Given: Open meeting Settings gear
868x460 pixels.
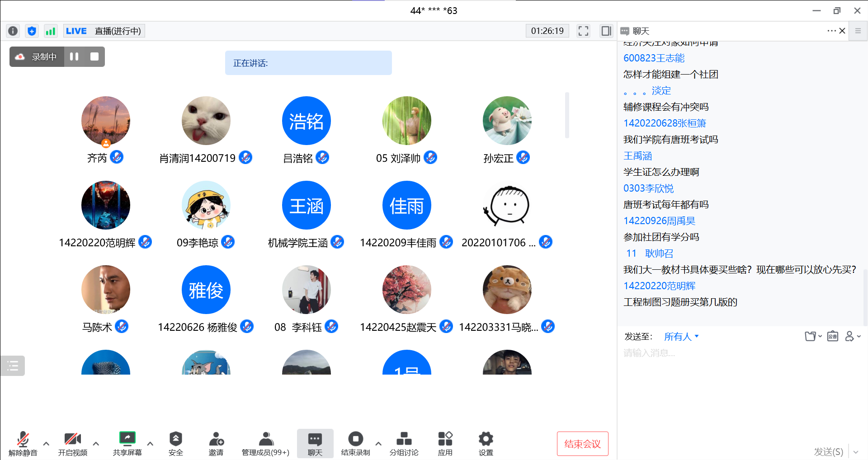Looking at the screenshot, I should click(486, 443).
